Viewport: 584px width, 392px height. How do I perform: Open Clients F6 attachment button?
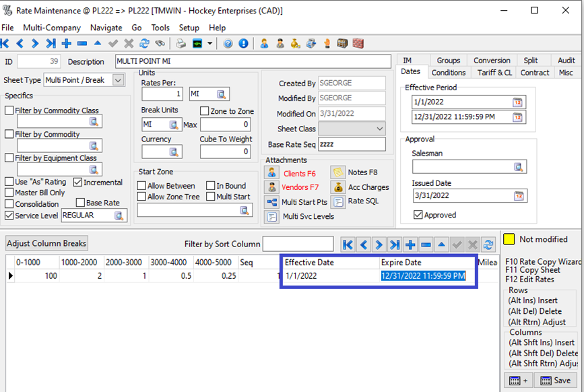point(272,173)
